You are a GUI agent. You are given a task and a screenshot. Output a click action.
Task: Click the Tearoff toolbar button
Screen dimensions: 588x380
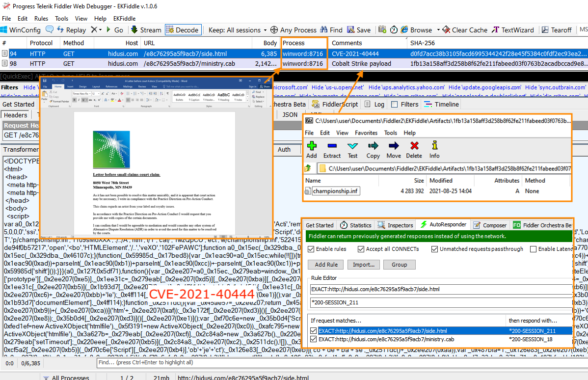click(557, 30)
